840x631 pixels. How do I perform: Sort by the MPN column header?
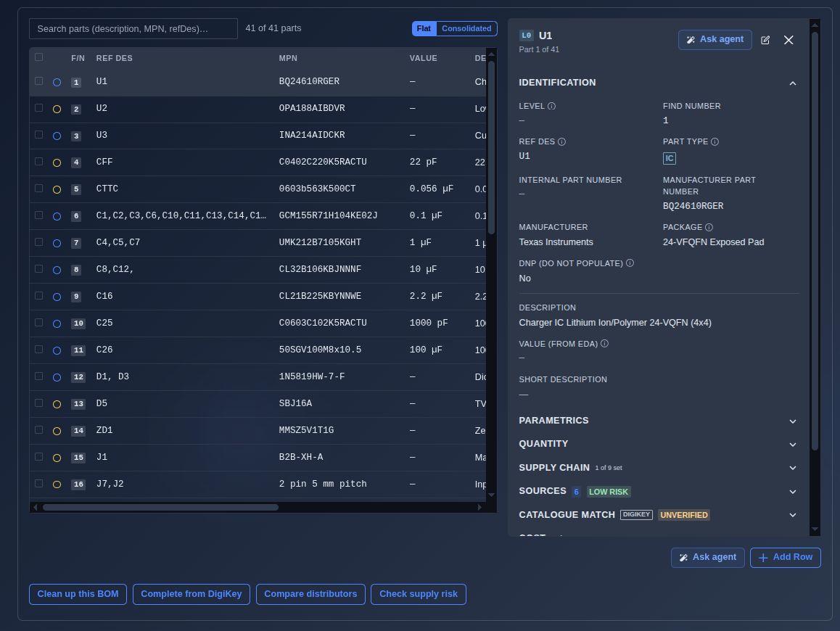coord(288,58)
